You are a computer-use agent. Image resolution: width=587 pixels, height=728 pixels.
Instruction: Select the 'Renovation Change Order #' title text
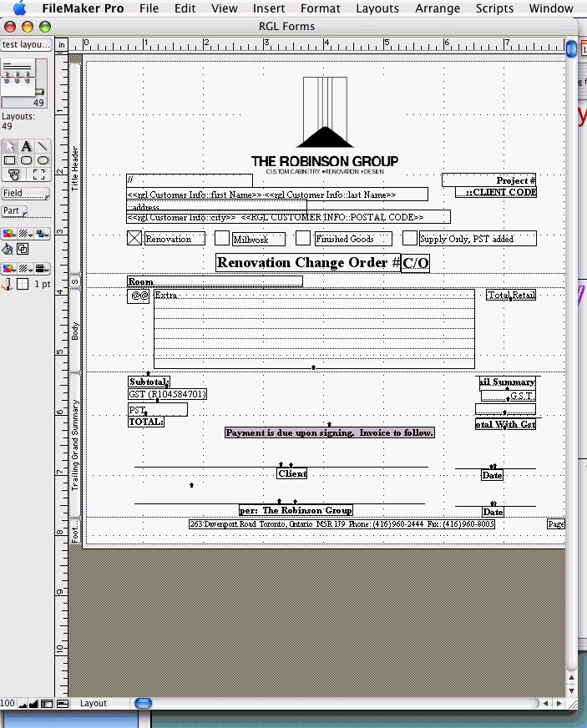308,263
